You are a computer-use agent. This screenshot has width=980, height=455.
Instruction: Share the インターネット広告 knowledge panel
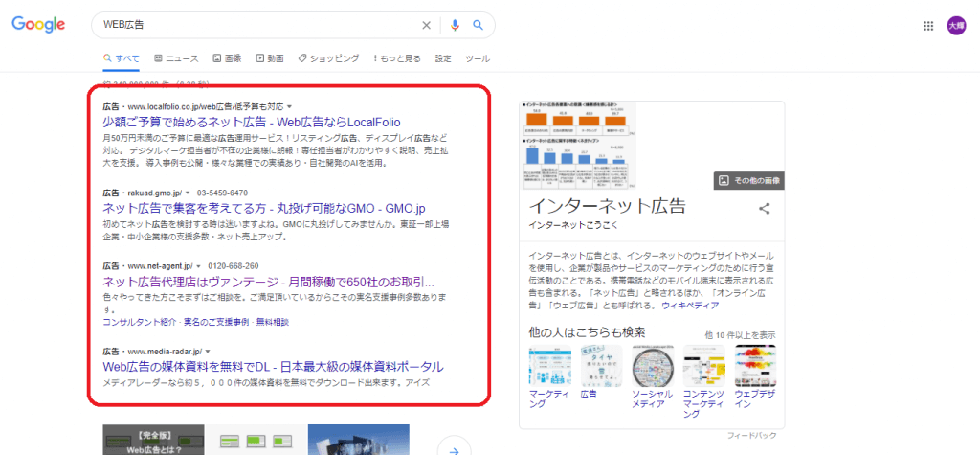pyautogui.click(x=764, y=209)
